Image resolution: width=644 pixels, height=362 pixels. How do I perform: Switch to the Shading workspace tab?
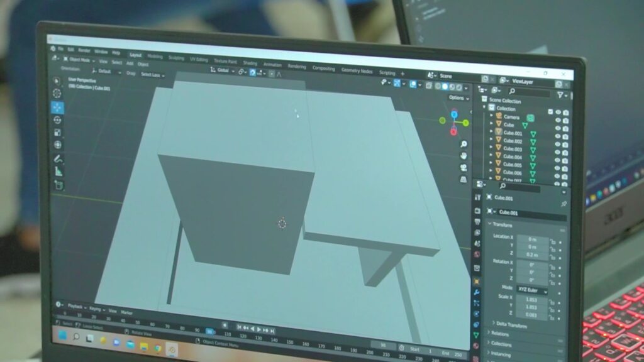pos(250,63)
